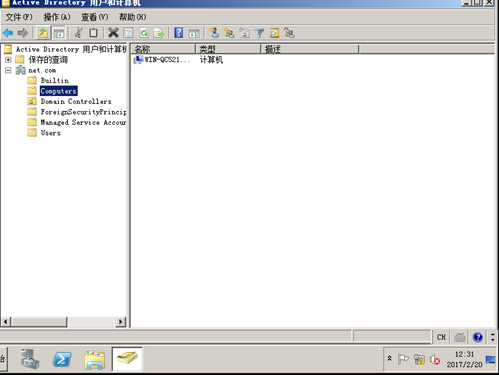
Task: Click the tree pane right scroll arrow
Action: coord(121,322)
